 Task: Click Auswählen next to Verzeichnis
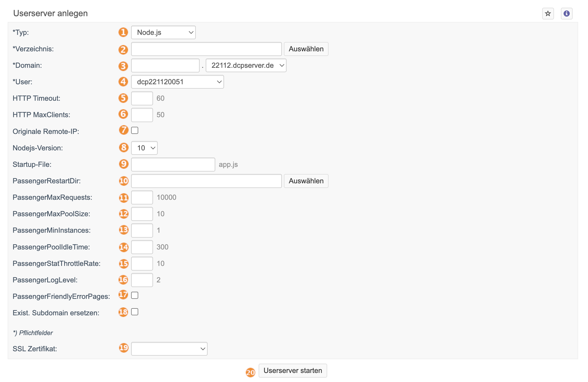[x=306, y=49]
